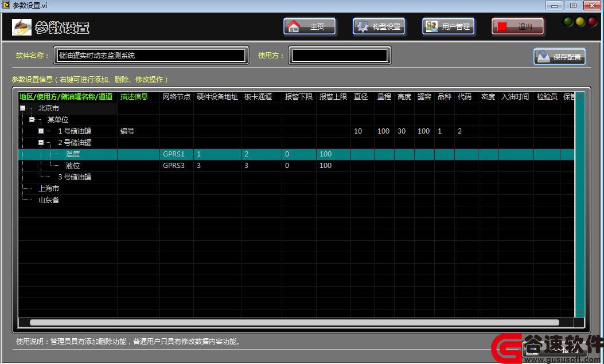Click the 检验员 column header
The image size is (604, 364).
pos(547,96)
